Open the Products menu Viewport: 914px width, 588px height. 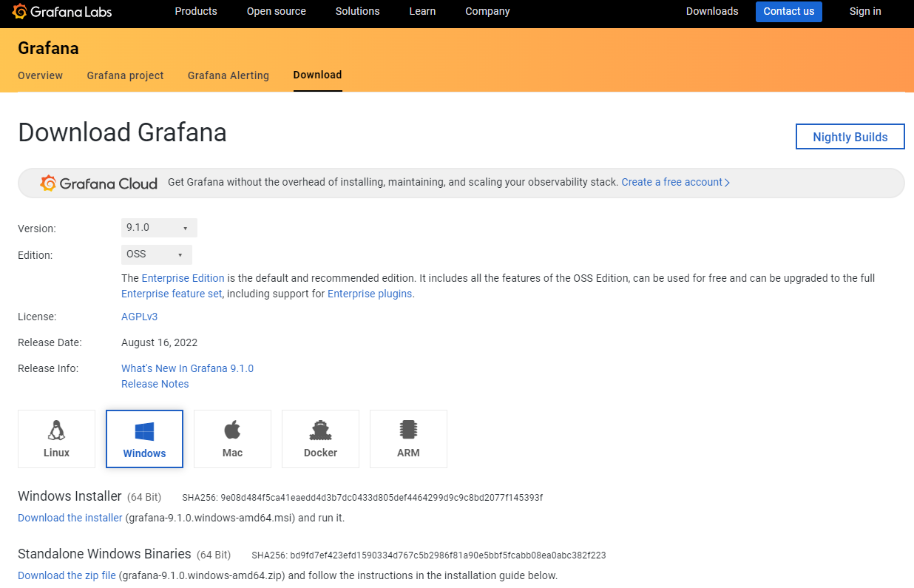[x=196, y=11]
